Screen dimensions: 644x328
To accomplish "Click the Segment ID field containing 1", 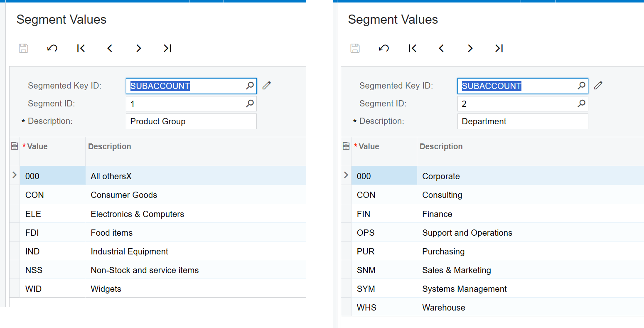I will tap(191, 104).
